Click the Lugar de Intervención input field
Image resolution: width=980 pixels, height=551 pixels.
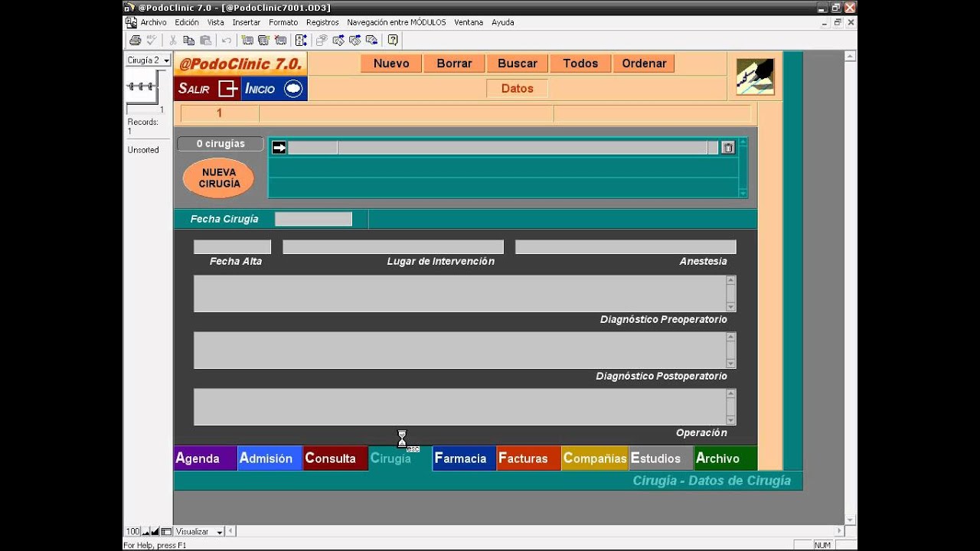393,247
